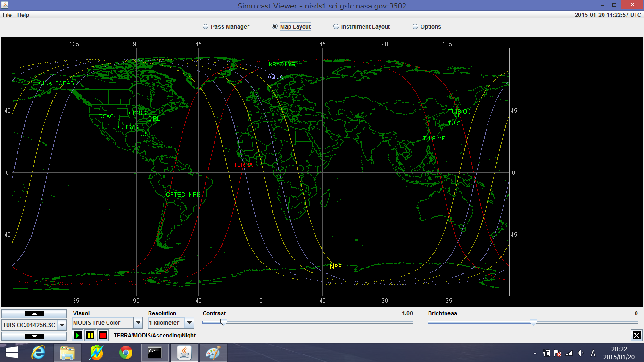Click the volume speaker icon in system tray
Screen dimensions: 644x362
(580, 353)
